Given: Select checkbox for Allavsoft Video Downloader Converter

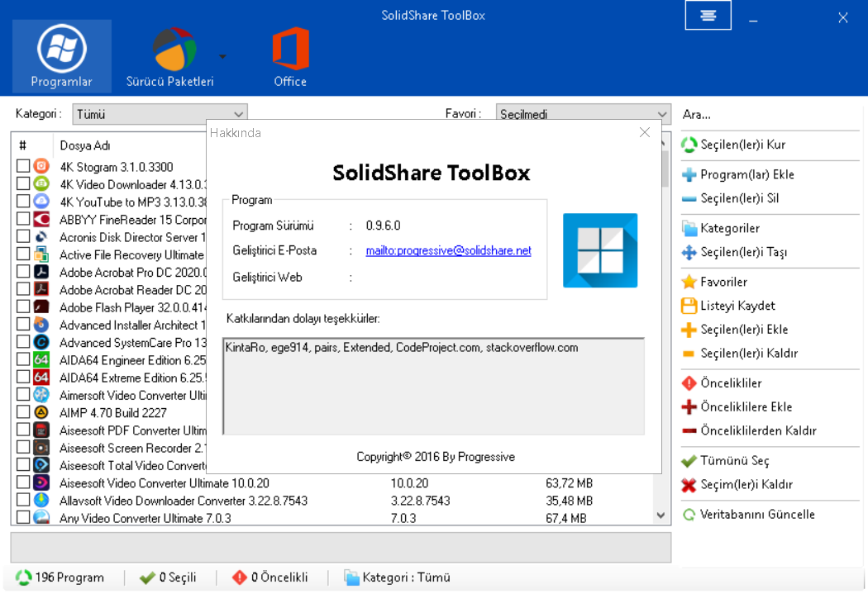Looking at the screenshot, I should click(x=23, y=501).
